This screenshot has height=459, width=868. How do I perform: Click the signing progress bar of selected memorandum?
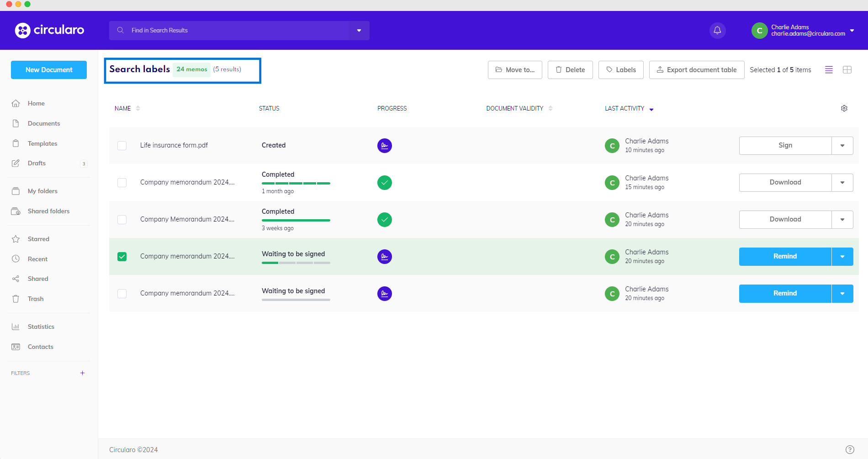(x=296, y=263)
